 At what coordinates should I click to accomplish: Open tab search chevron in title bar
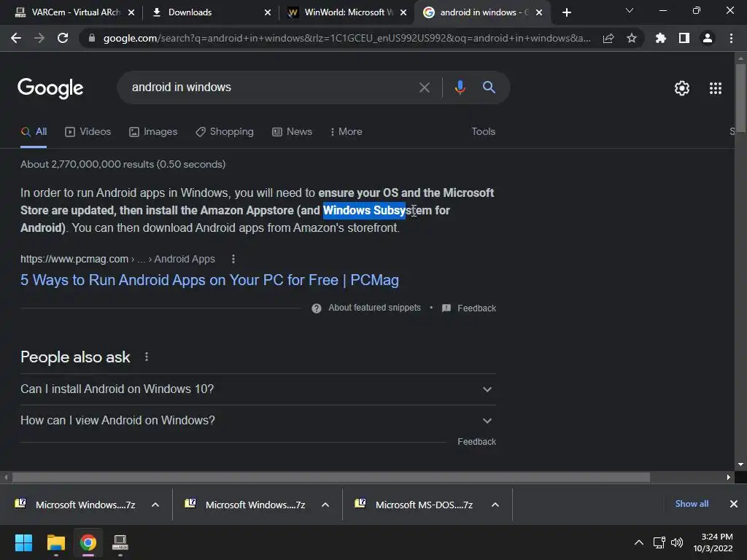630,10
